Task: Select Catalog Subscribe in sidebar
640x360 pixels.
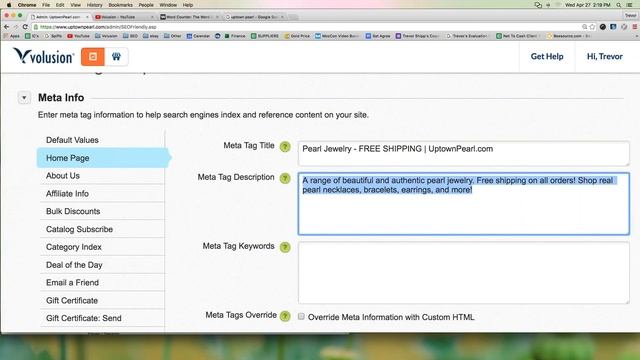Action: point(102,229)
